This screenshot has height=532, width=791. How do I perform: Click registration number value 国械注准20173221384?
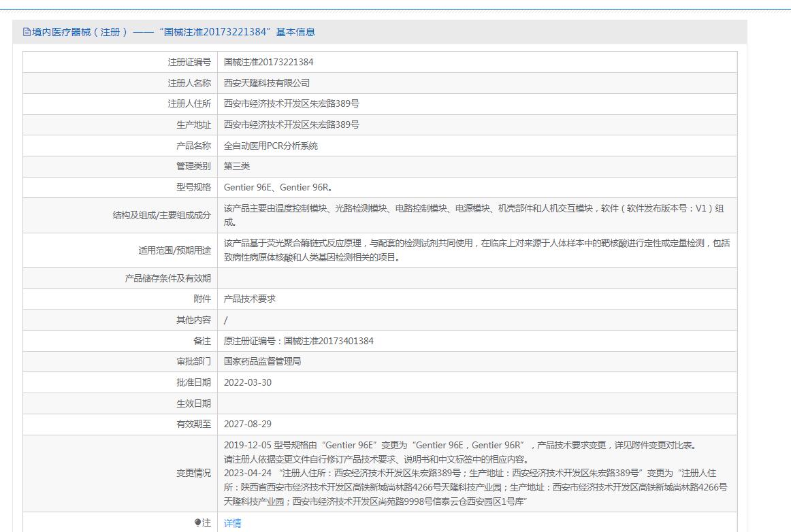coord(268,62)
